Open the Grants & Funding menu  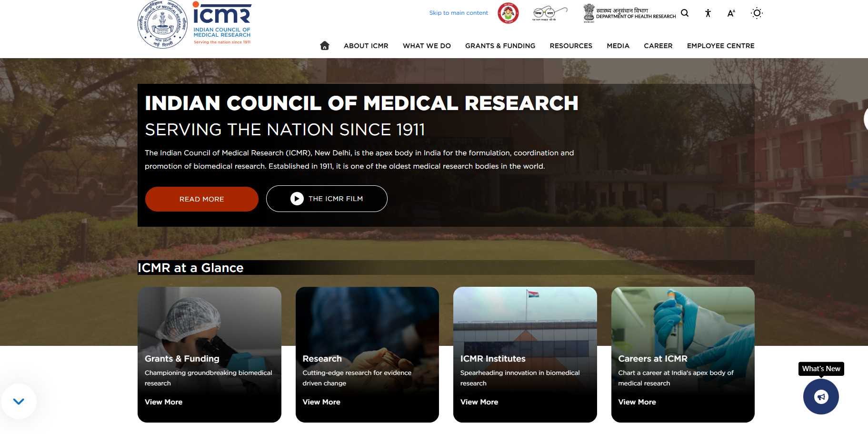click(x=500, y=46)
